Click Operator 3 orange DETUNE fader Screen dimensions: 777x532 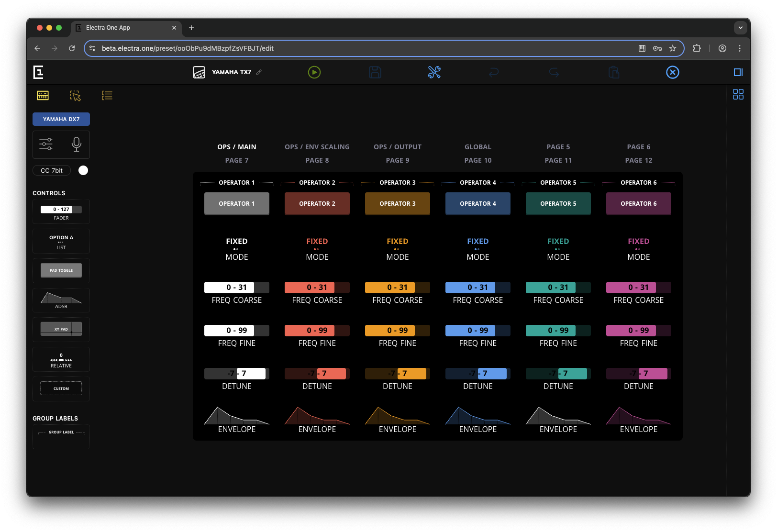[398, 374]
